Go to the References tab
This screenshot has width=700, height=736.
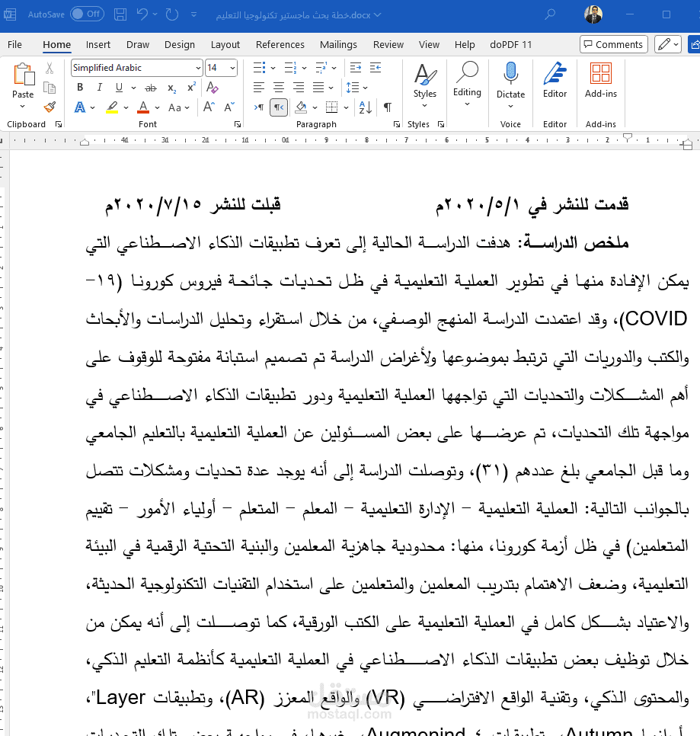point(280,45)
